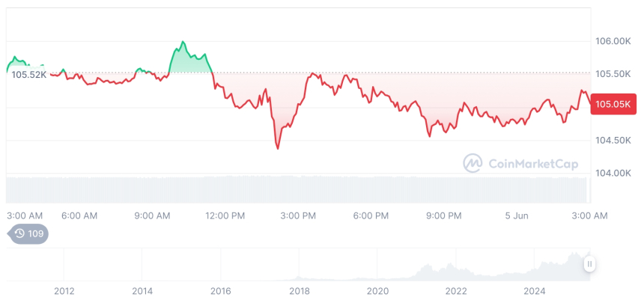Click the CoinMarketCap logo watermark
Viewport: 644px width, 300px height.
(473, 162)
